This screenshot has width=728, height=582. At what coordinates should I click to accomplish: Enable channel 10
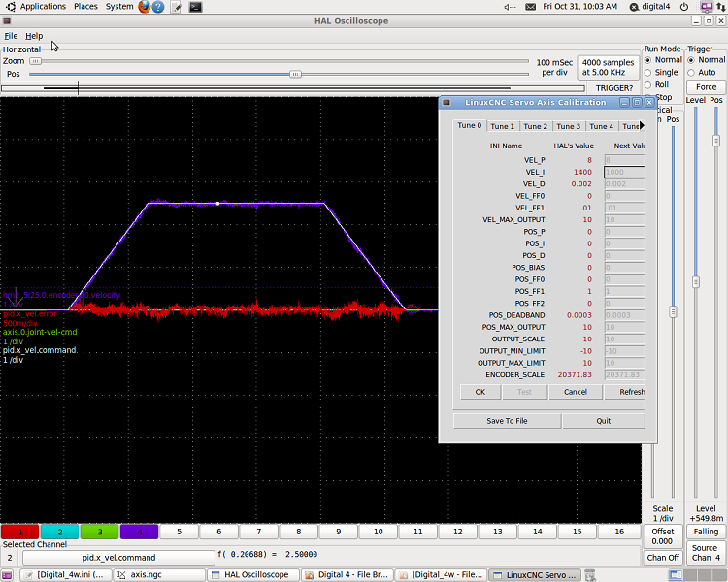coord(379,532)
